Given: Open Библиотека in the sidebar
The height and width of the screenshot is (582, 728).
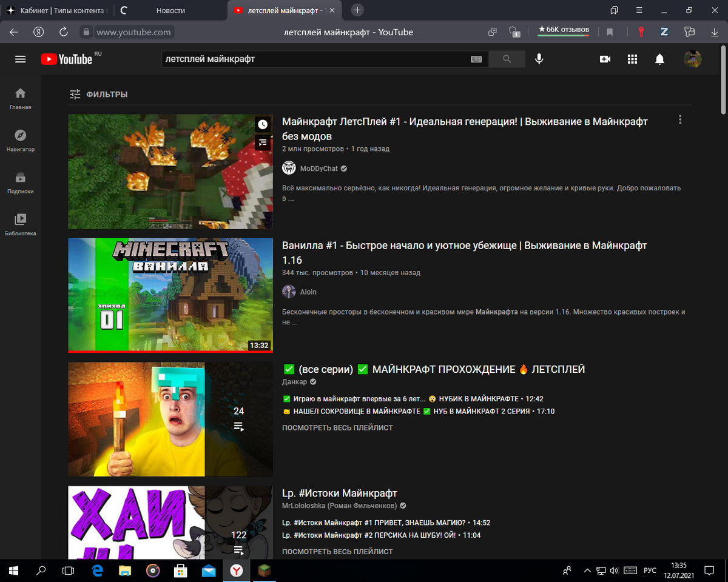Looking at the screenshot, I should click(x=21, y=224).
